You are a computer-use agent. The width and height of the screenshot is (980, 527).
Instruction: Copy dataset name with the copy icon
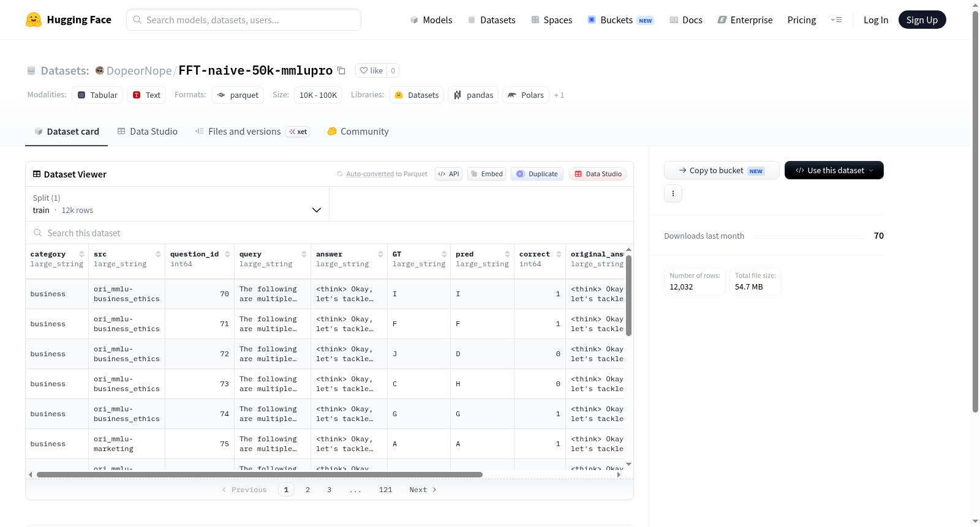coord(342,70)
